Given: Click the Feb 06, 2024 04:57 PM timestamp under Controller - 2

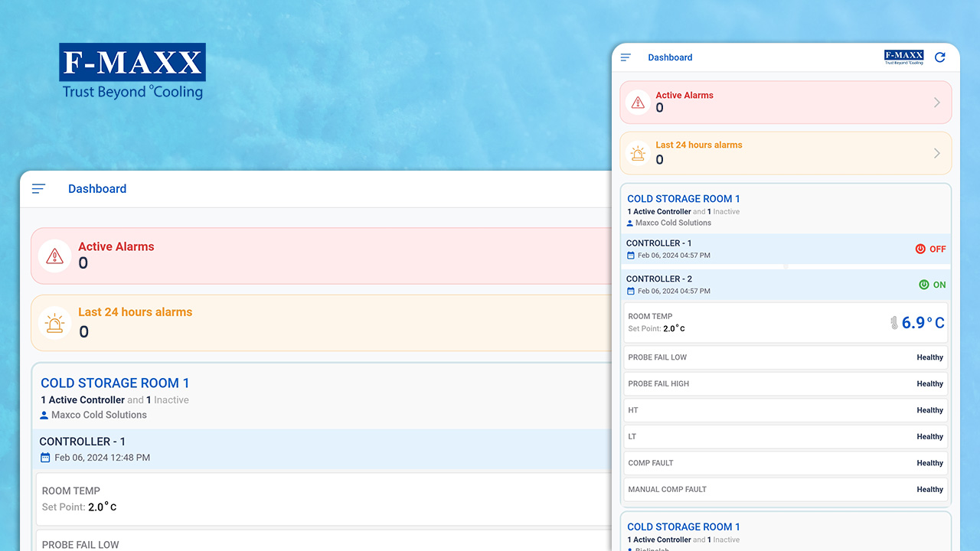Looking at the screenshot, I should pyautogui.click(x=674, y=292).
